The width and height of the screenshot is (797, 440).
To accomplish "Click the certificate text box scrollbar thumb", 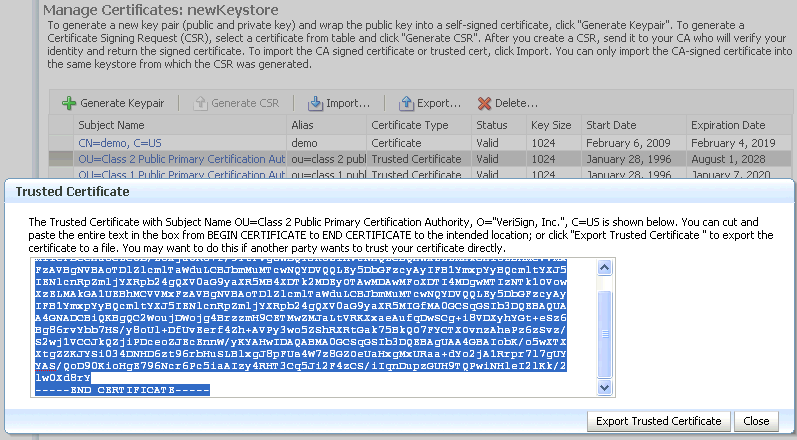I will tap(604, 333).
